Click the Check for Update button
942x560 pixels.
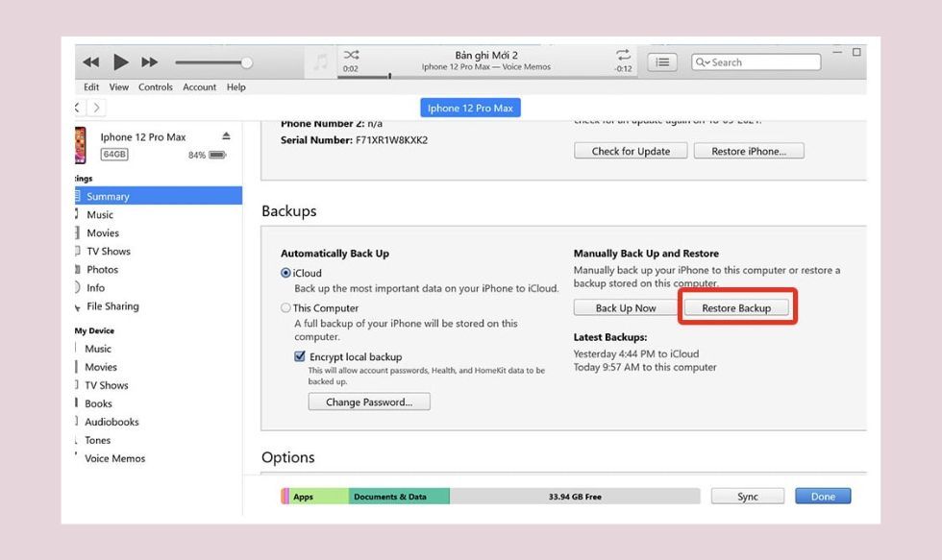pos(631,151)
